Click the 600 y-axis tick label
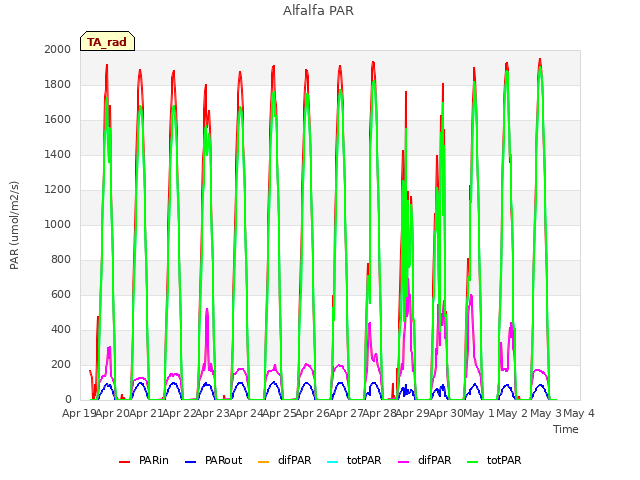640x480 pixels. click(61, 295)
